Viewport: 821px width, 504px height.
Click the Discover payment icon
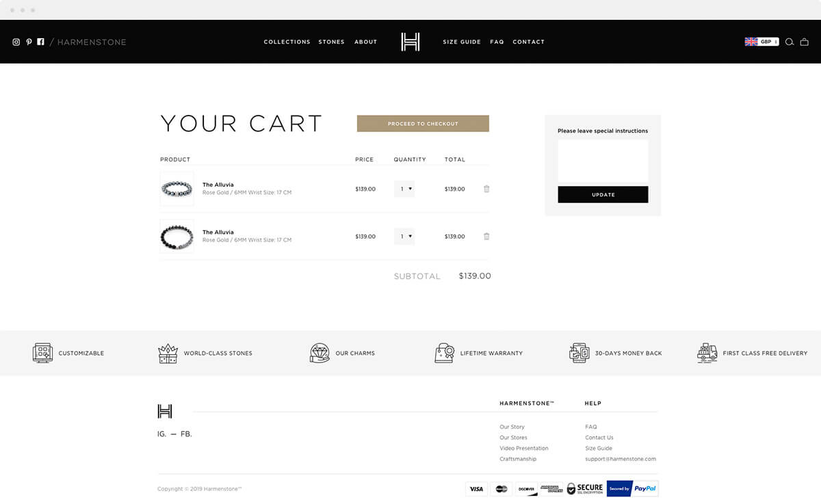click(x=526, y=489)
